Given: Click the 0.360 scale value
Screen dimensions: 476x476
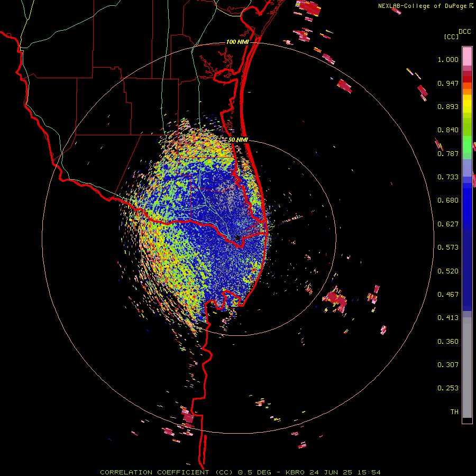Looking at the screenshot, I should click(448, 342).
